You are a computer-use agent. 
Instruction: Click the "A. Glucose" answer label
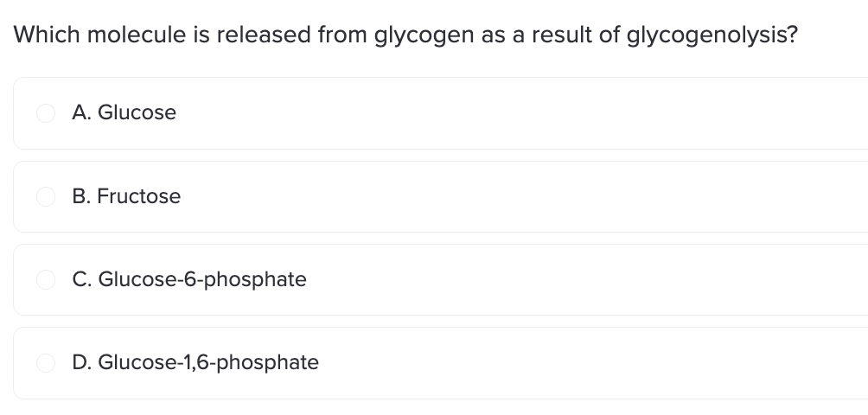[124, 113]
